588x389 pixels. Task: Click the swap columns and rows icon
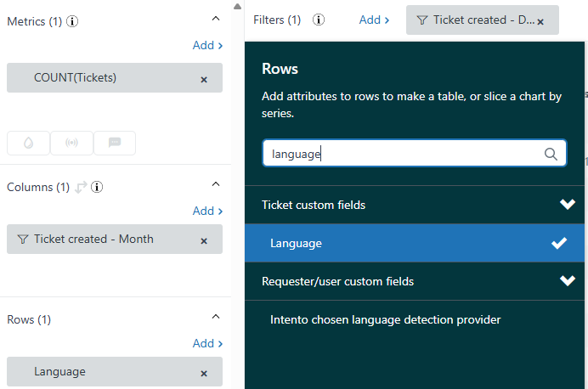82,187
